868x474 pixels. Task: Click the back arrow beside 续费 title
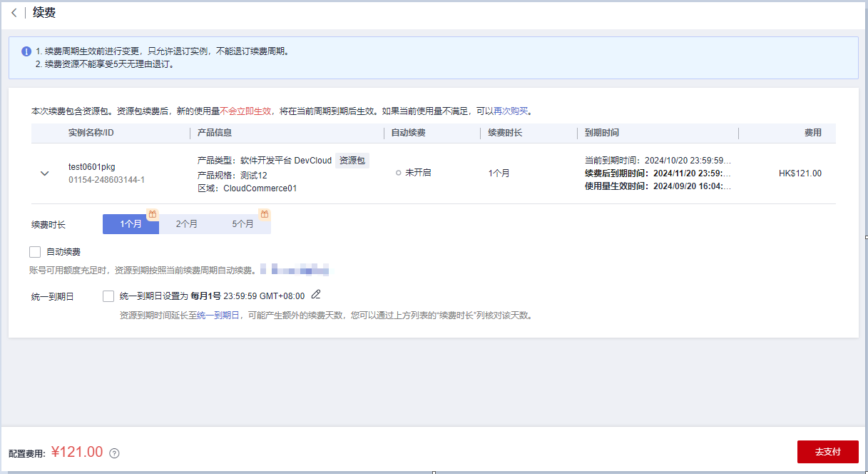[14, 13]
